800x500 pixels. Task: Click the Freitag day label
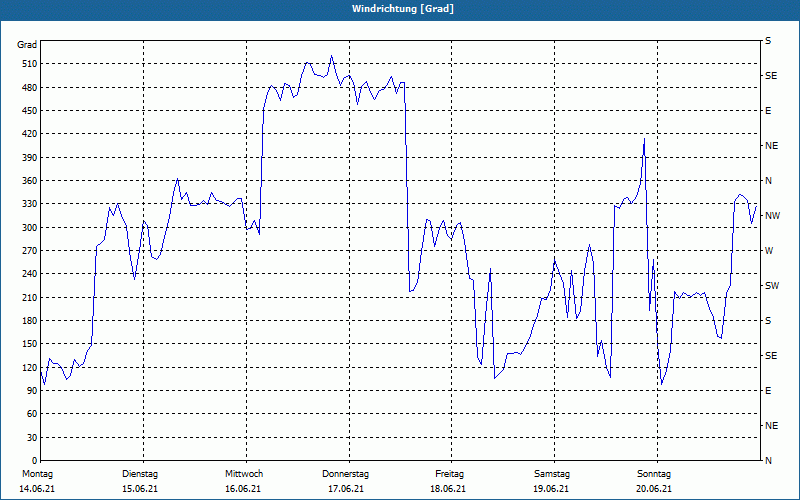coord(449,474)
